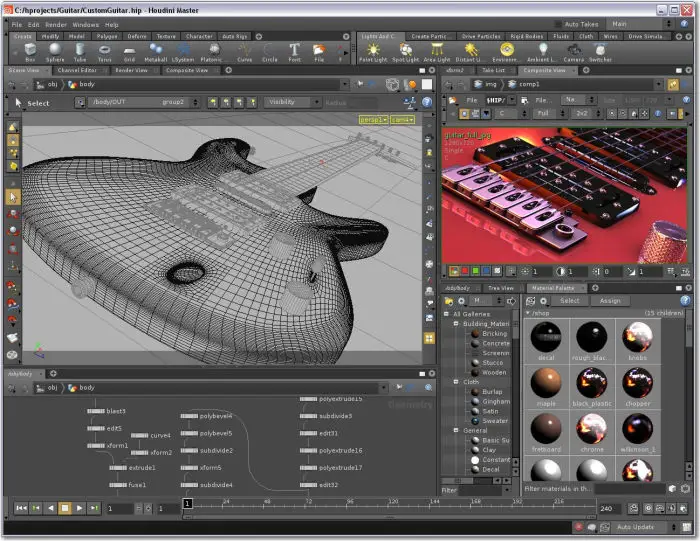Select the Curve shelf tool
The width and height of the screenshot is (700, 541).
coord(245,52)
